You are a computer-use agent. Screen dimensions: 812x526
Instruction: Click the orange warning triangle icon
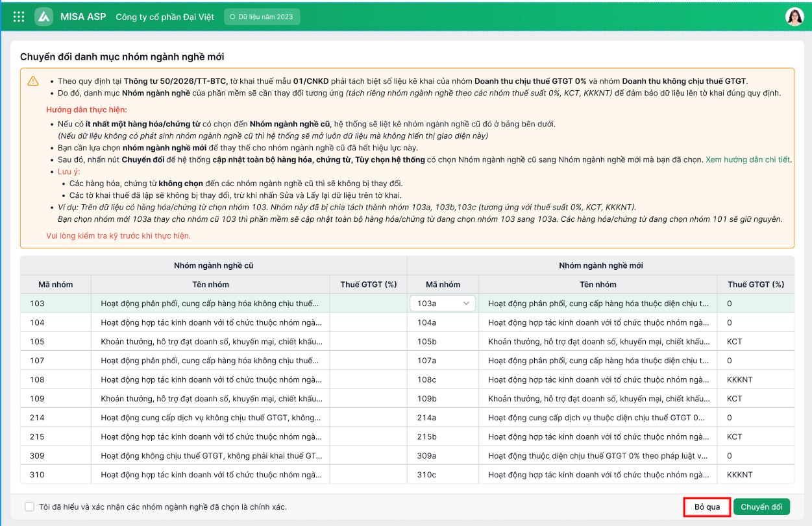tap(33, 81)
